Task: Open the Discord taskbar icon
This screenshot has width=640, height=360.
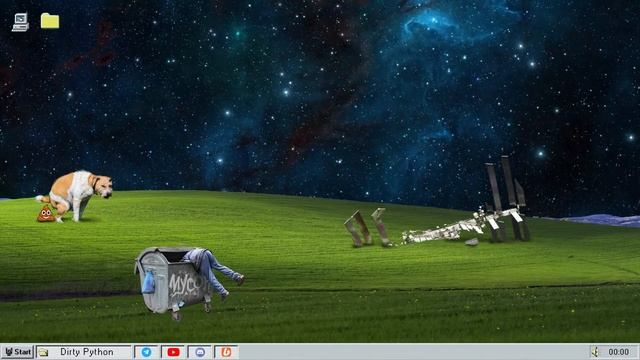Action: [200, 352]
